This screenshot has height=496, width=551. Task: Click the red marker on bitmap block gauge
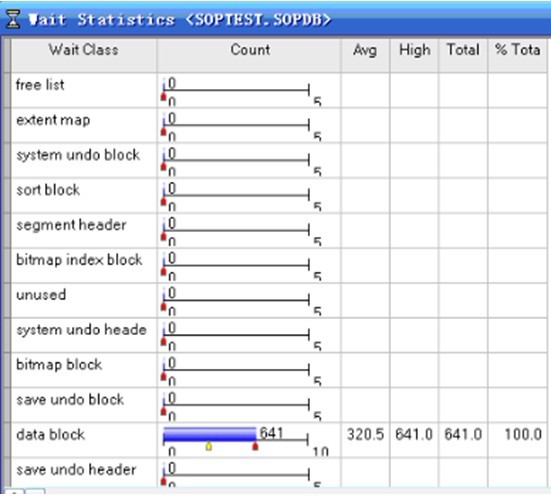pos(163,376)
